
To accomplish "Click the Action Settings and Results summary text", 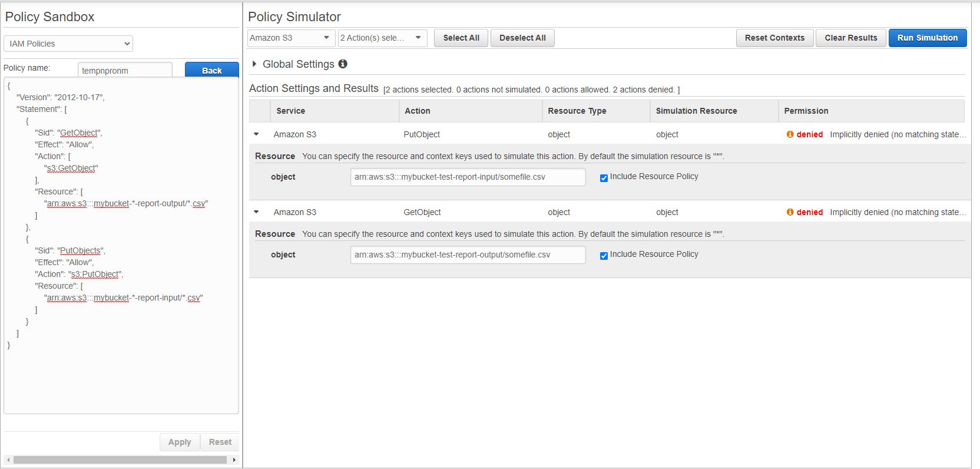I will tap(531, 90).
